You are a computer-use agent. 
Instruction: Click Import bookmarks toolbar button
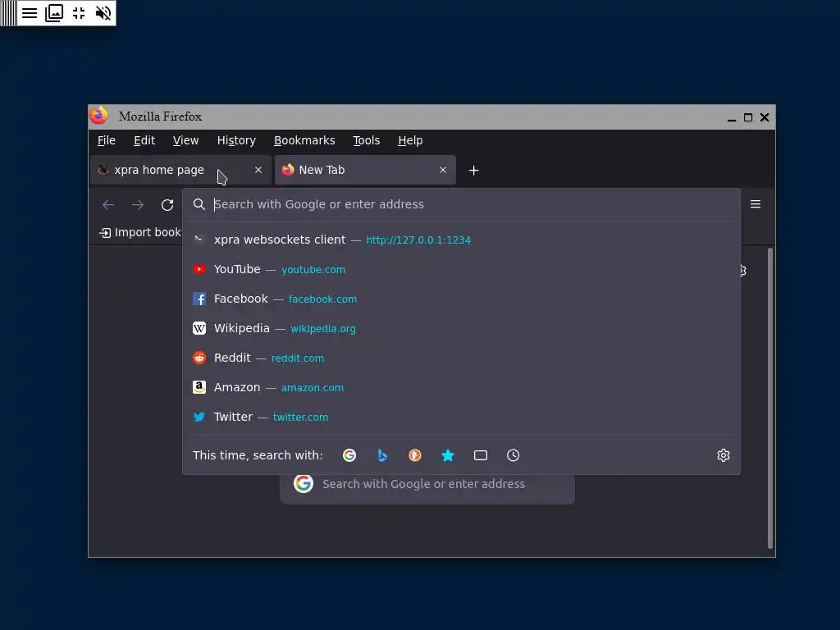point(140,232)
